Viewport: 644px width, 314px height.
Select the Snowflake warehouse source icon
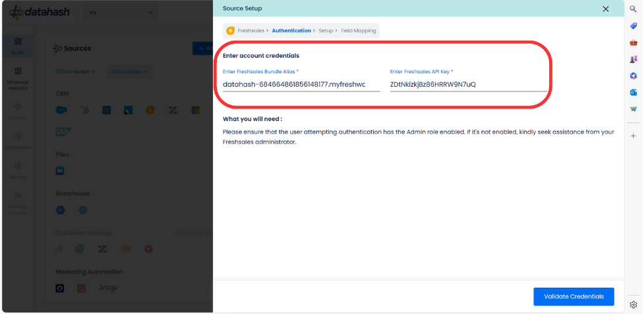[x=83, y=210]
